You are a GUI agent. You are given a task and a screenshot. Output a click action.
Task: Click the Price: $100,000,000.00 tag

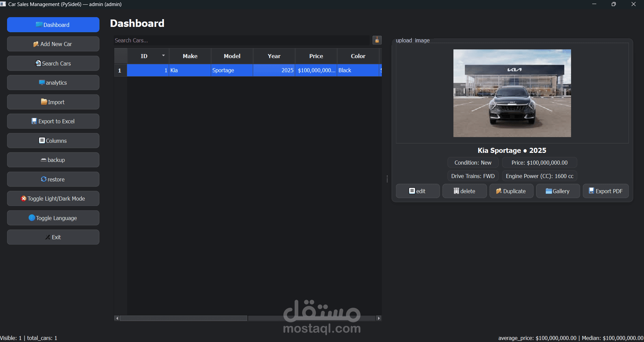(x=539, y=163)
